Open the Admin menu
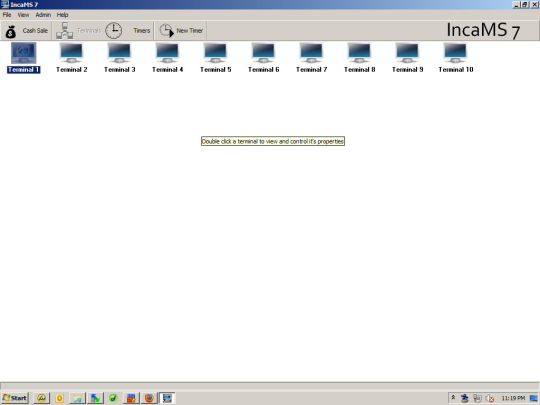540x405 pixels. (43, 15)
